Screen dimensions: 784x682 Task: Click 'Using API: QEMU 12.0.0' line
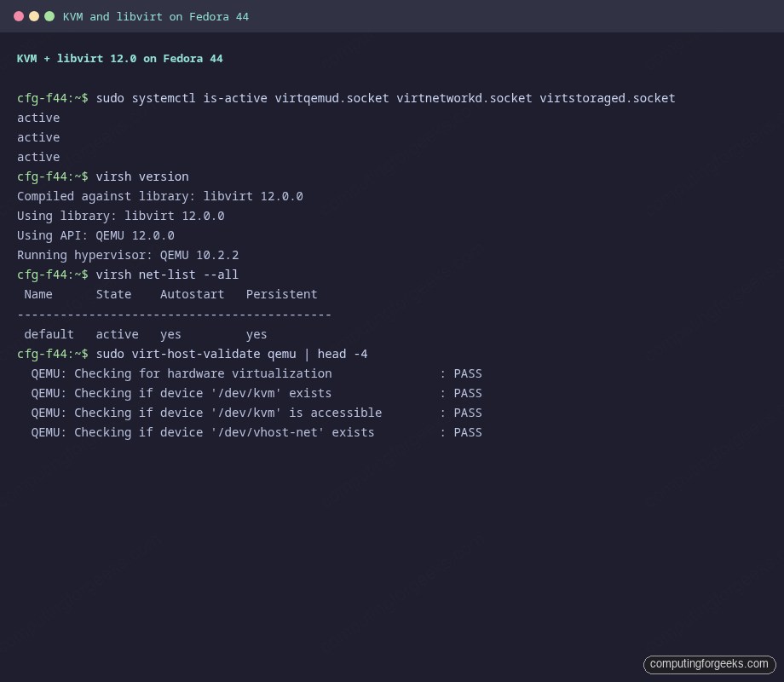point(95,235)
